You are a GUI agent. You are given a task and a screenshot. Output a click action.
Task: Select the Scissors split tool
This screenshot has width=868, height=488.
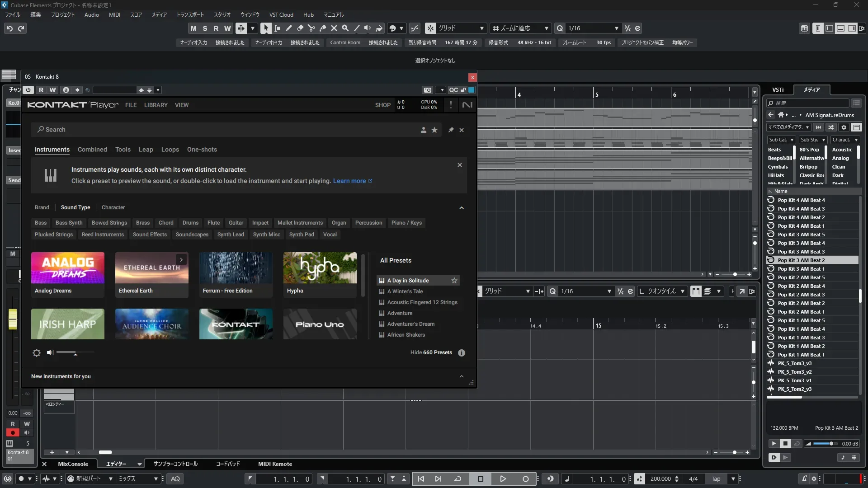click(311, 28)
